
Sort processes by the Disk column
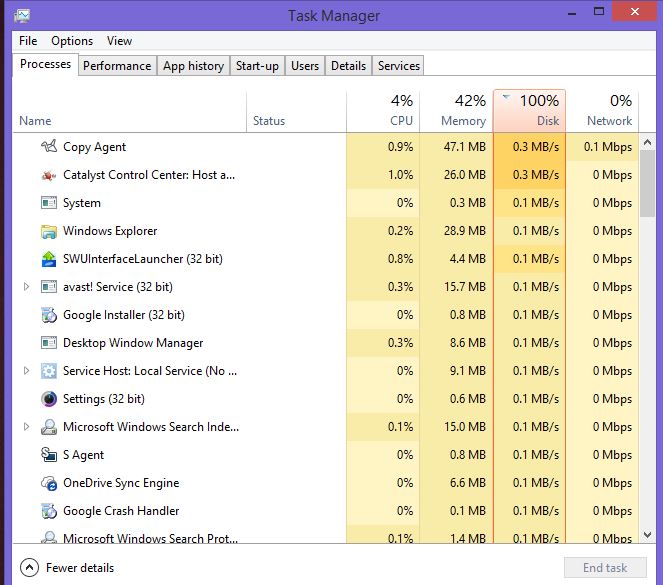(529, 111)
